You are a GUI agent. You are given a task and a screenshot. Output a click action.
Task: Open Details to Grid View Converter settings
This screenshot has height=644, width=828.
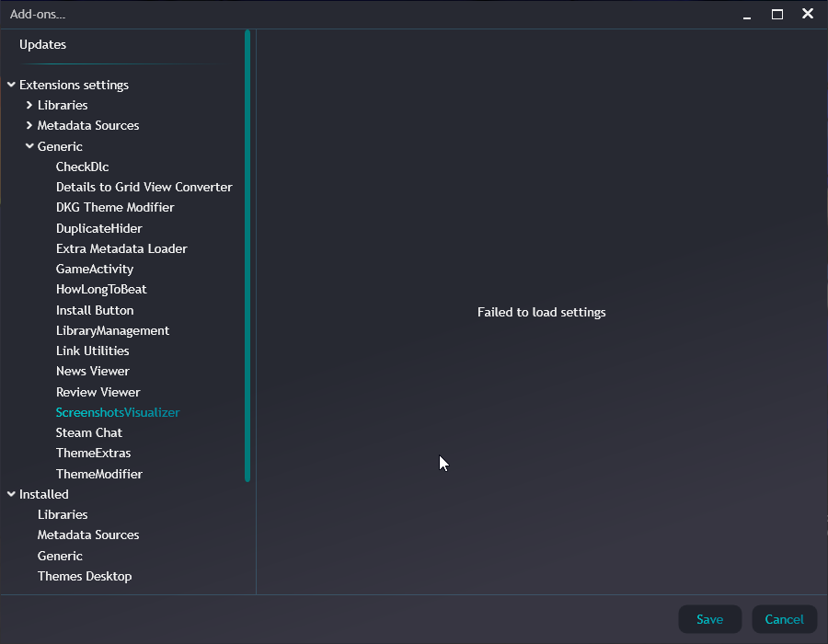click(x=144, y=187)
